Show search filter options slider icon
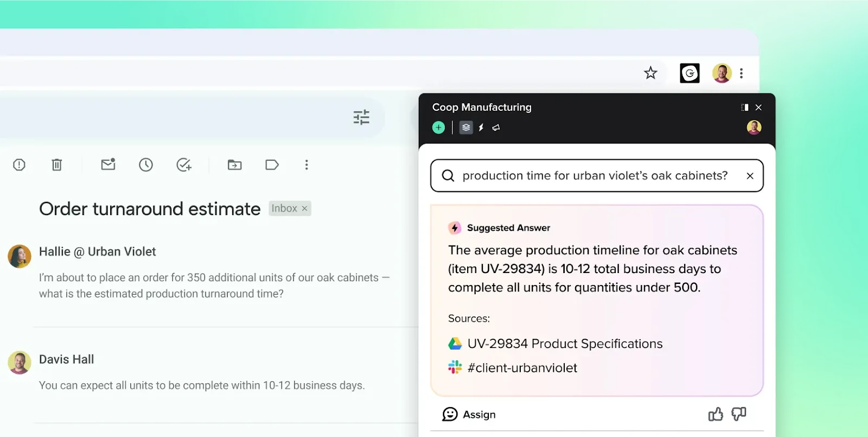 coord(361,117)
